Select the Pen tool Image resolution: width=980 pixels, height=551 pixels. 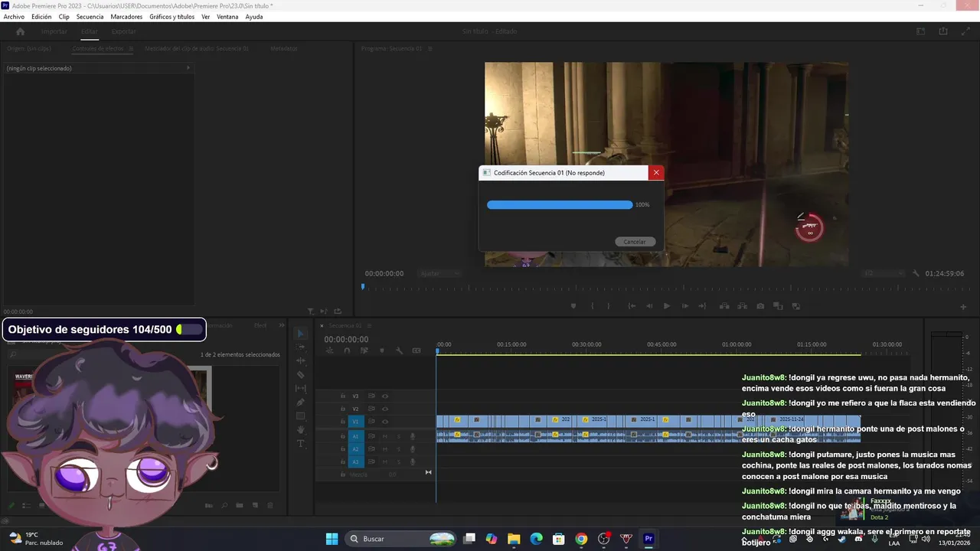coord(300,403)
